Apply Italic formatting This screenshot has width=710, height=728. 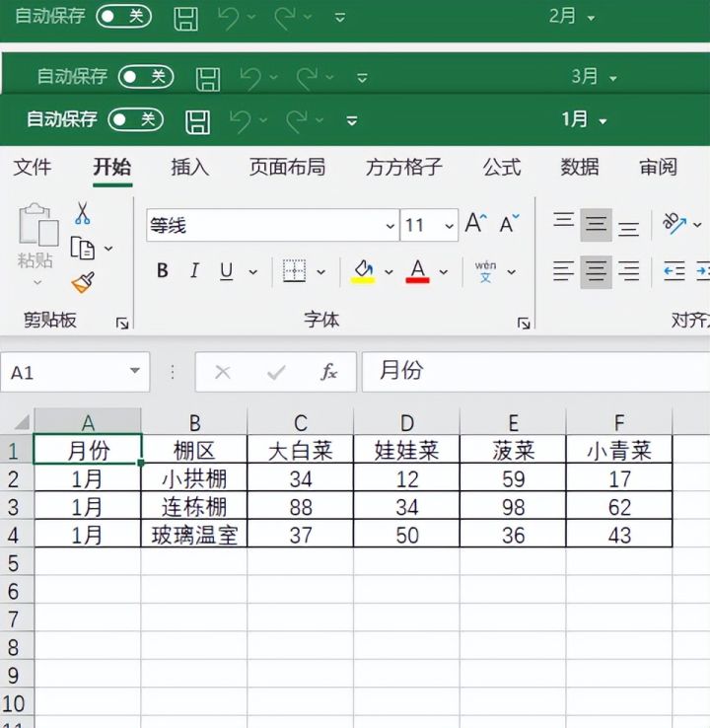tap(194, 270)
